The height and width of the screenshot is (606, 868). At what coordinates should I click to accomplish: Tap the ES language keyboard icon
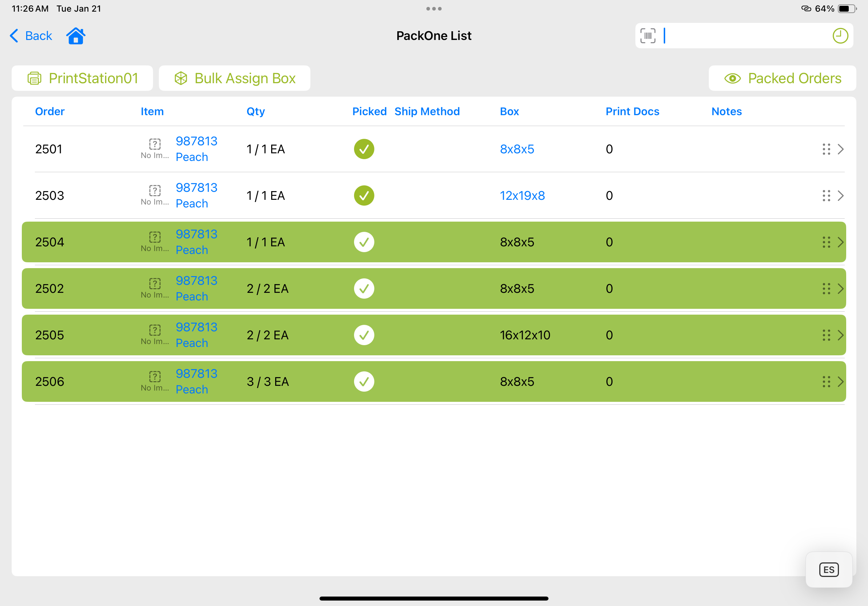(x=829, y=570)
